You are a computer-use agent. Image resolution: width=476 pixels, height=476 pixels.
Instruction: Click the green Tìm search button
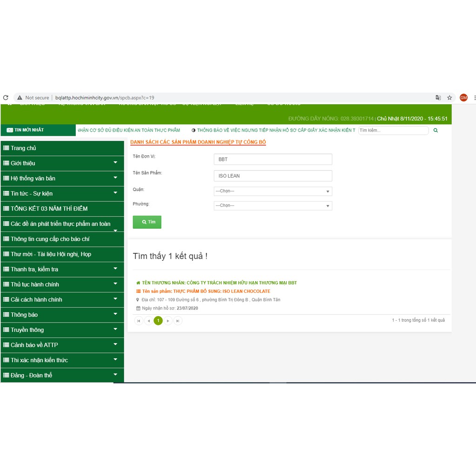[x=147, y=222]
